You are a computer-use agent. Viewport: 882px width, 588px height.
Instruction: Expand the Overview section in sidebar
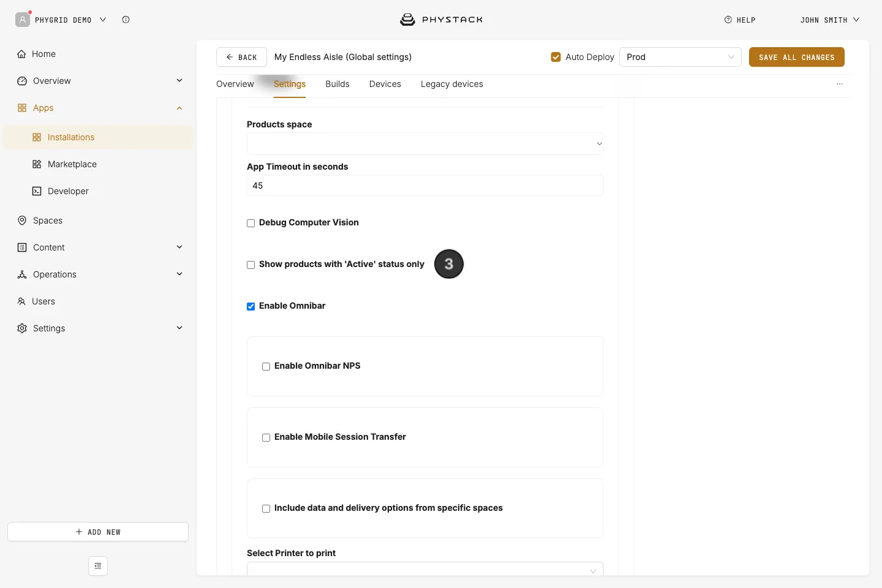pyautogui.click(x=179, y=80)
